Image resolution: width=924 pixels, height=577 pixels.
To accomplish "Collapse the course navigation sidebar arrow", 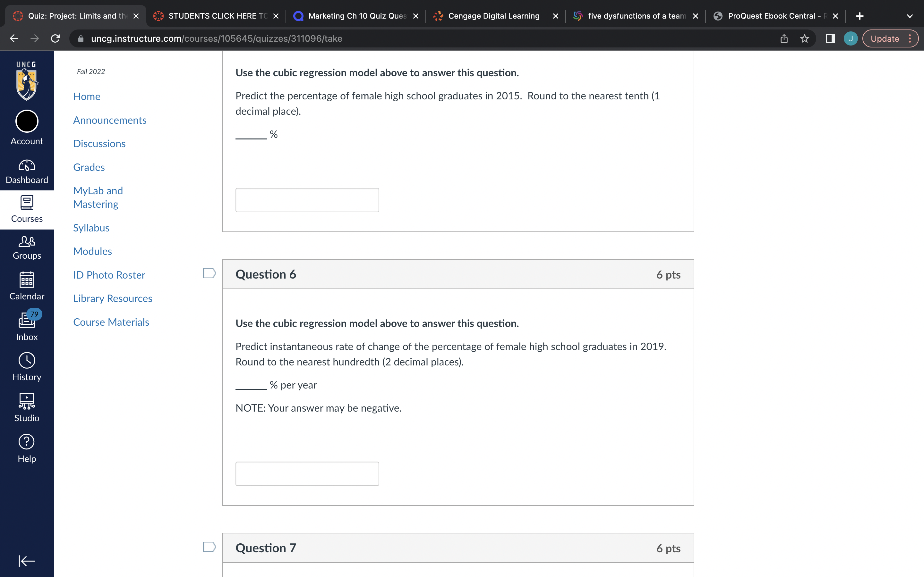I will [x=26, y=561].
